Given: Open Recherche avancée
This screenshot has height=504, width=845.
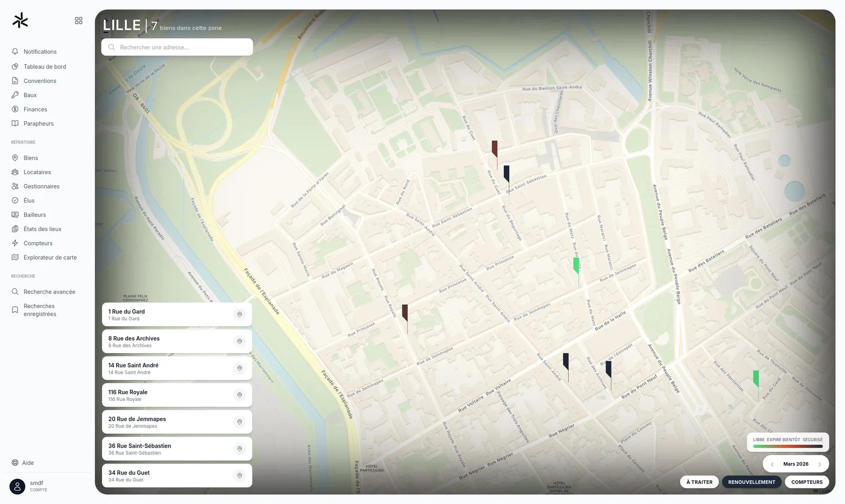Looking at the screenshot, I should [x=49, y=292].
